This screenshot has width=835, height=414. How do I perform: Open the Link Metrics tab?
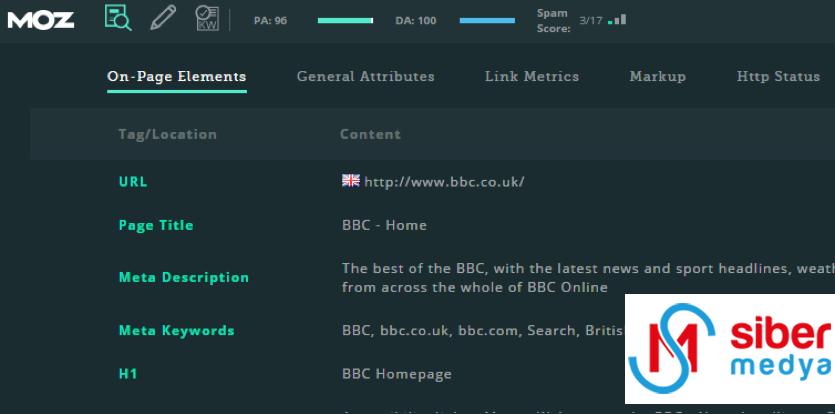tap(532, 77)
